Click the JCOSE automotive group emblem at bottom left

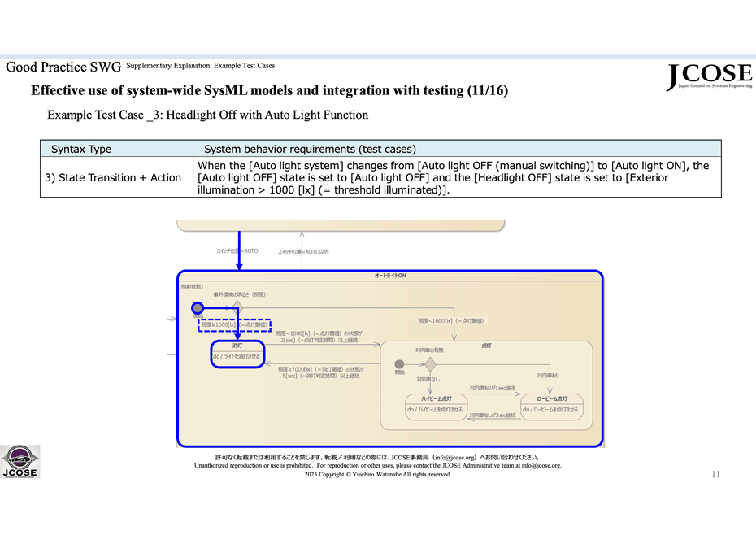20,461
